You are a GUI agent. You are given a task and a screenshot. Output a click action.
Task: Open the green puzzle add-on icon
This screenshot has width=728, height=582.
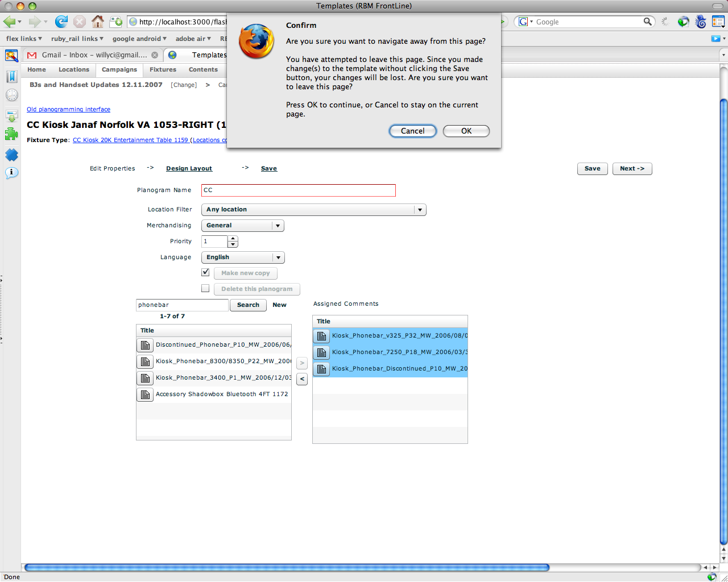coord(11,134)
